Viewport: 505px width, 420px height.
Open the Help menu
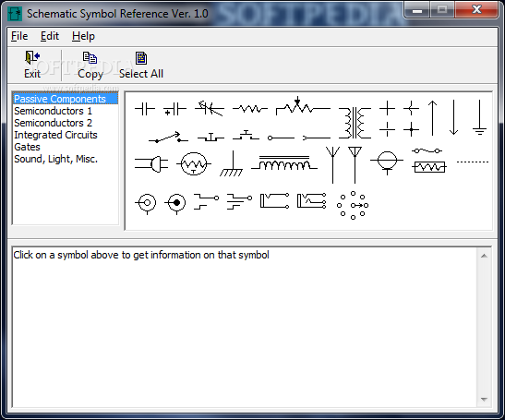pos(83,36)
